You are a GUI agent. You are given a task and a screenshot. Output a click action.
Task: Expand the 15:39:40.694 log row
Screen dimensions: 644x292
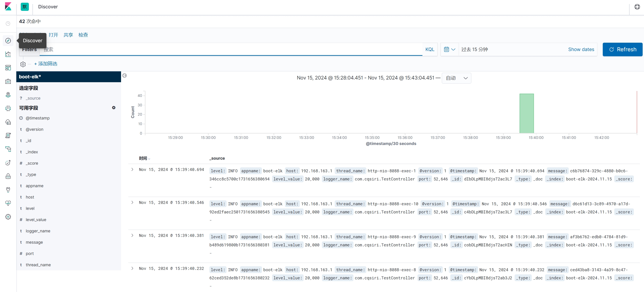[x=132, y=170]
